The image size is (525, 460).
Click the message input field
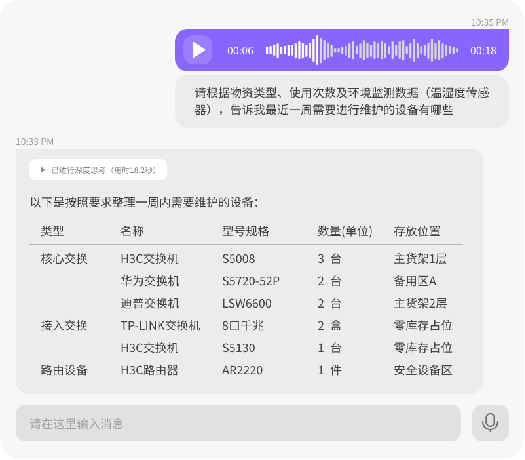point(238,423)
